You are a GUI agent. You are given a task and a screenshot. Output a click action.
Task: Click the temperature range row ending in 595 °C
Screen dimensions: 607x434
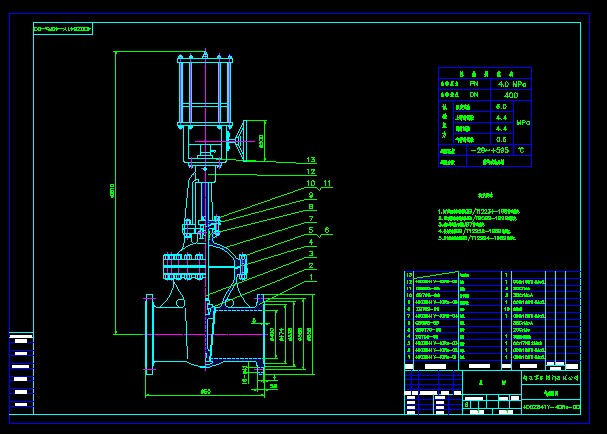pos(487,149)
